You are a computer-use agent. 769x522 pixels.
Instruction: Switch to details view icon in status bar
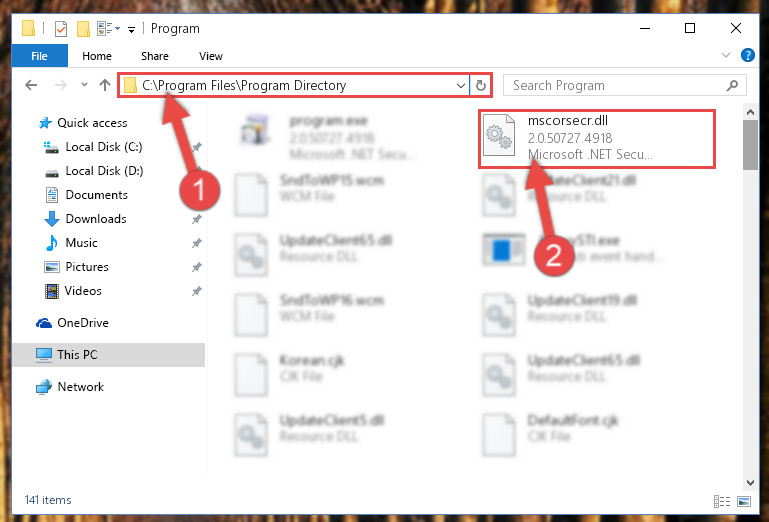tap(722, 501)
